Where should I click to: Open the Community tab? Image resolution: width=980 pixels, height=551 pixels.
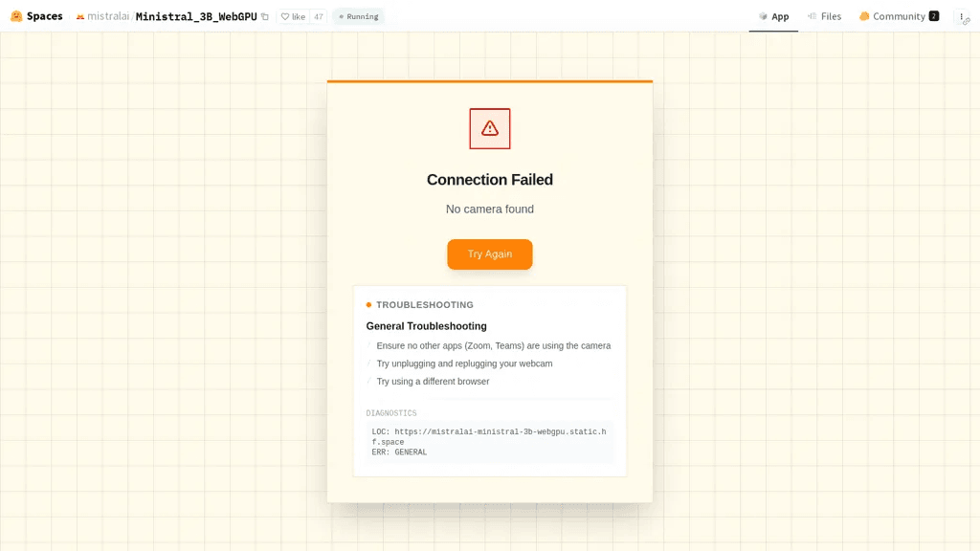899,16
